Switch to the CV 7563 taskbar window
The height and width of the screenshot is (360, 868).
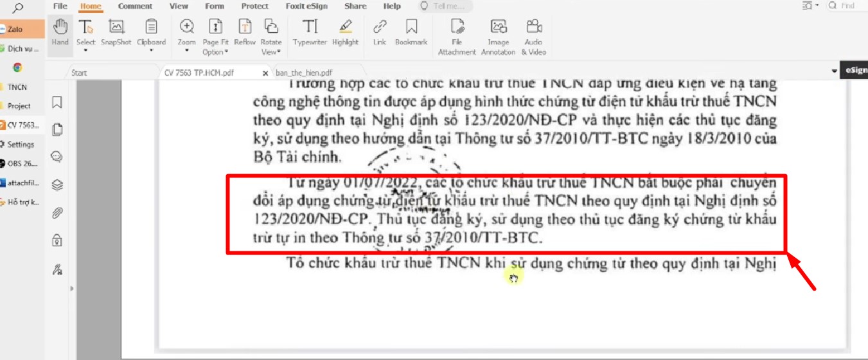[x=22, y=125]
